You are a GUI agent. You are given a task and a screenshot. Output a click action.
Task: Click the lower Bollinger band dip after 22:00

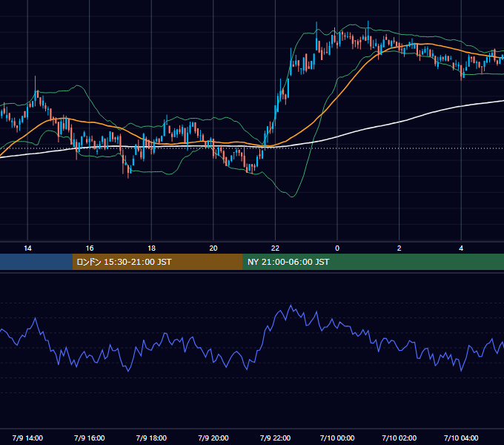click(292, 196)
